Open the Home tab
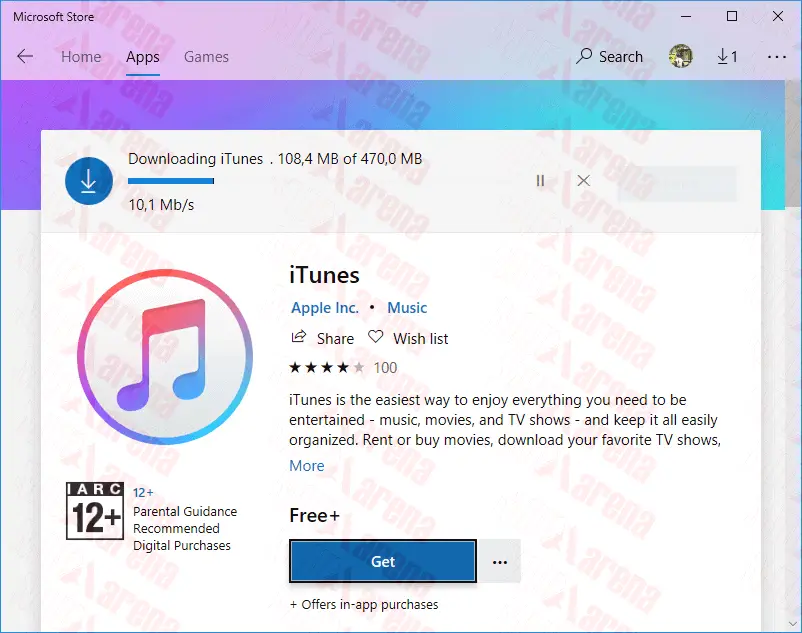This screenshot has height=633, width=802. pos(81,57)
